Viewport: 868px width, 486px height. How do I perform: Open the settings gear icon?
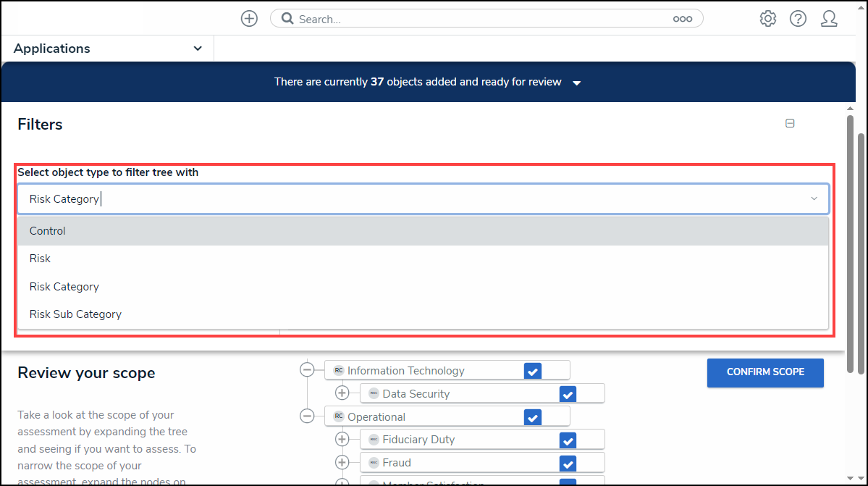coord(768,19)
